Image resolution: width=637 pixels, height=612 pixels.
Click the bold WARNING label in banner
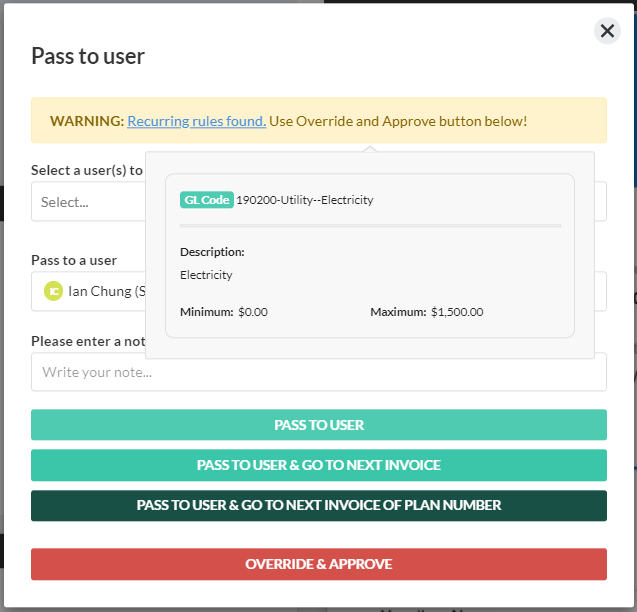pos(86,121)
